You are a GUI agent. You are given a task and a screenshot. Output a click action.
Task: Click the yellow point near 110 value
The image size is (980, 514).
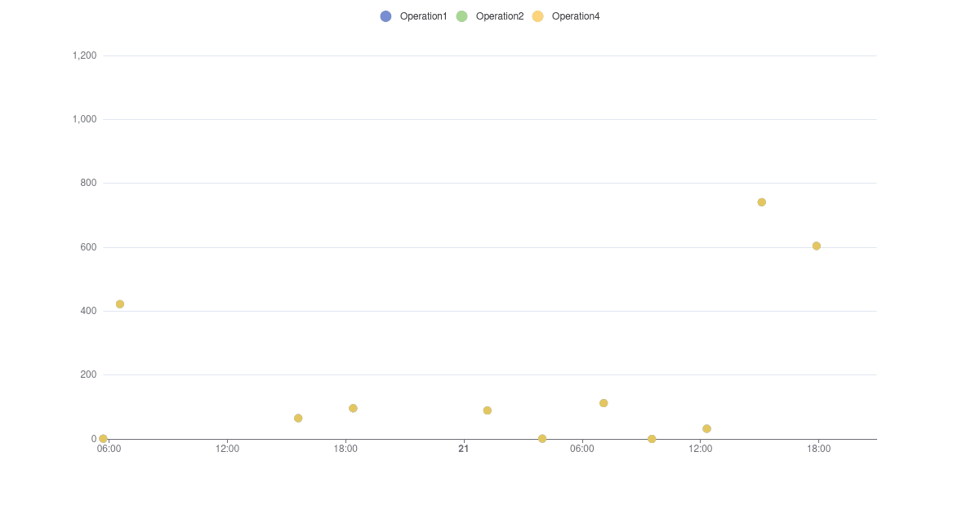pos(603,401)
